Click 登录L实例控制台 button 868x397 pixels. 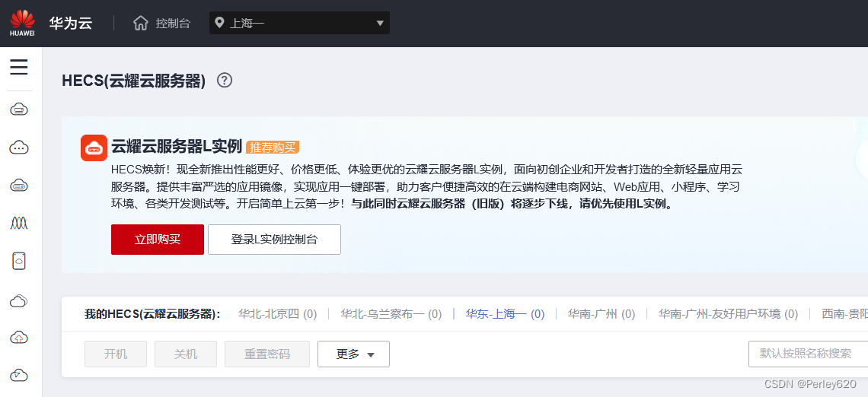point(275,240)
